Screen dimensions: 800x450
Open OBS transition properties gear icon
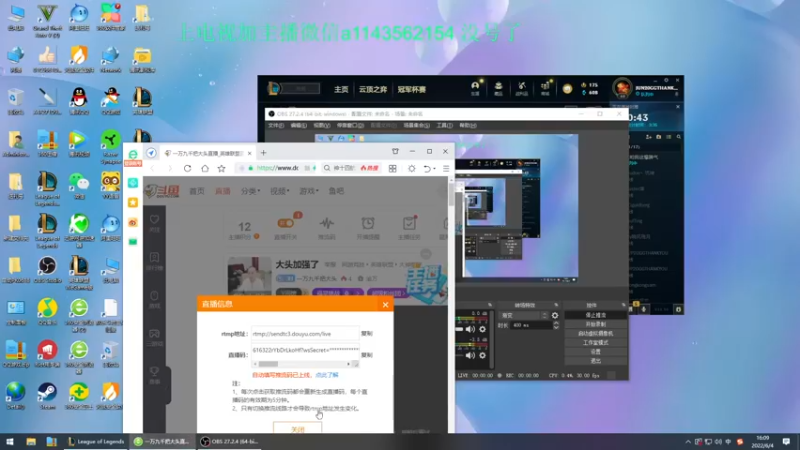tap(555, 315)
